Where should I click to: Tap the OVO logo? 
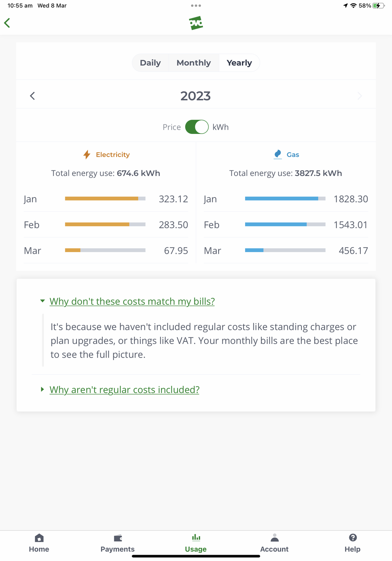point(196,23)
